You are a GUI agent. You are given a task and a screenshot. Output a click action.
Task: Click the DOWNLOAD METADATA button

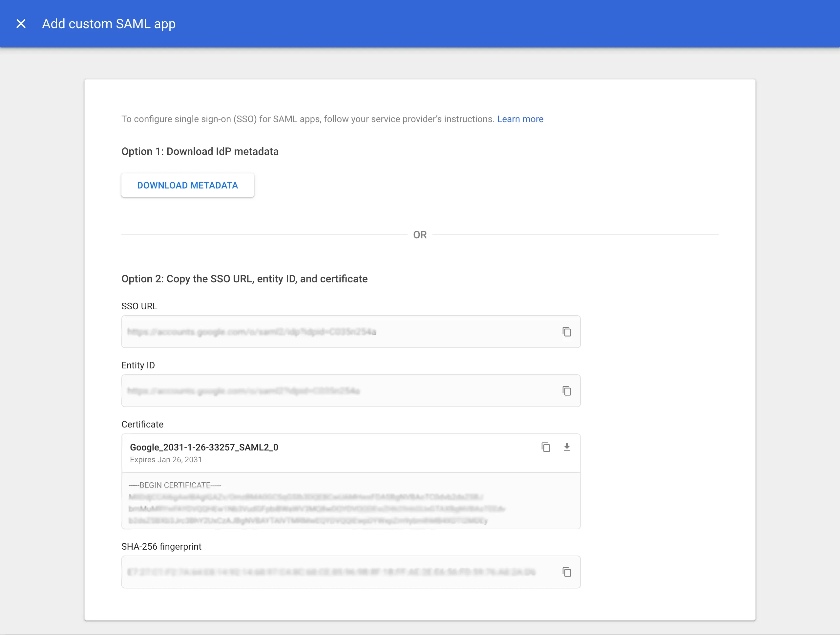click(187, 185)
